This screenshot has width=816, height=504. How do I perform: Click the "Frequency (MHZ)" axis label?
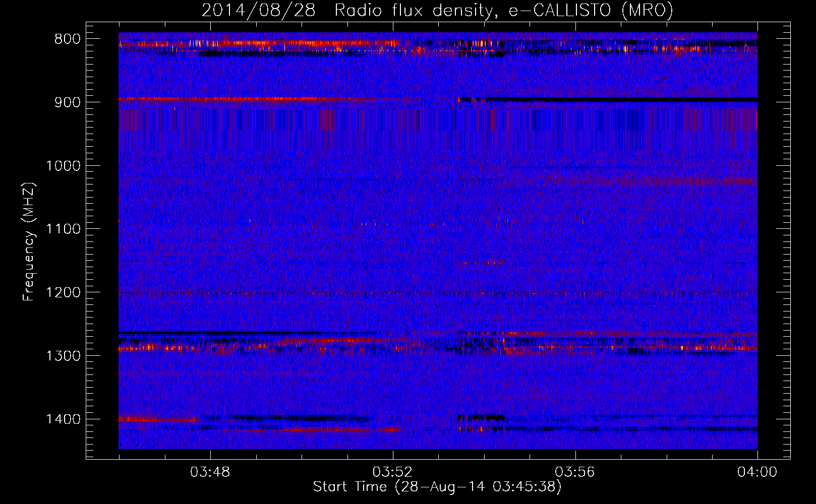tap(29, 242)
